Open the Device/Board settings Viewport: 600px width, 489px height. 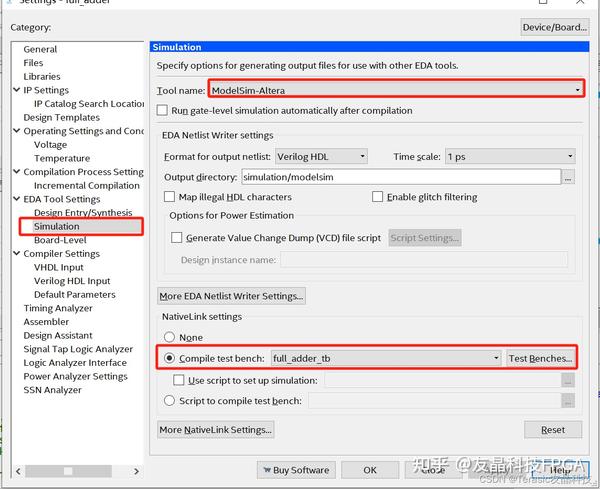(x=554, y=28)
